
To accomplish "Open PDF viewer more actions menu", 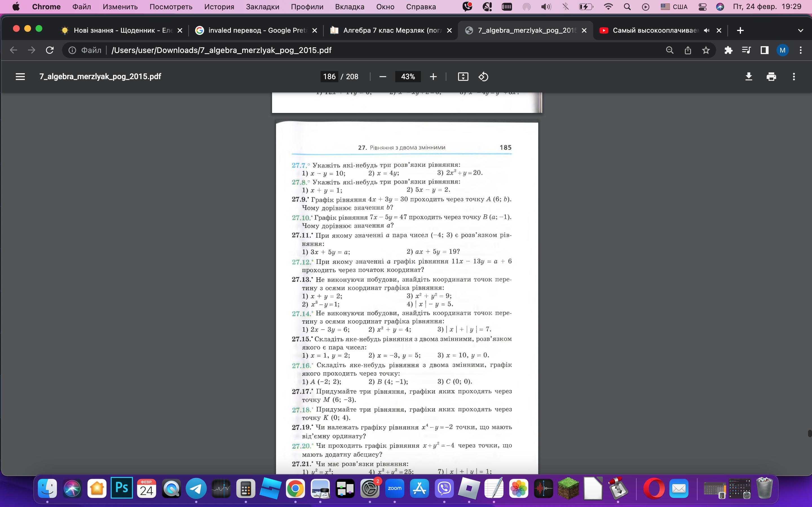I will [794, 77].
